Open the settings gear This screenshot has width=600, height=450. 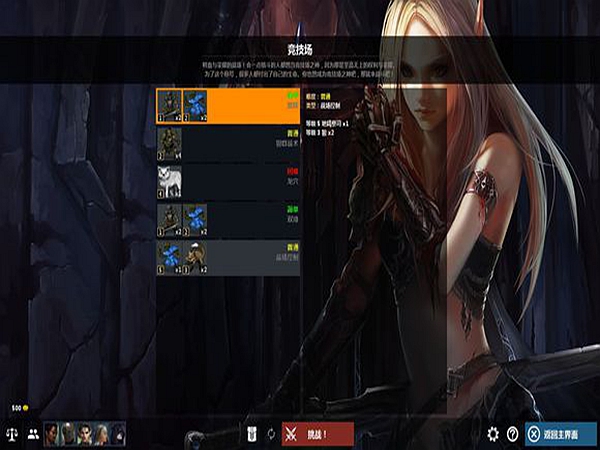tap(493, 434)
